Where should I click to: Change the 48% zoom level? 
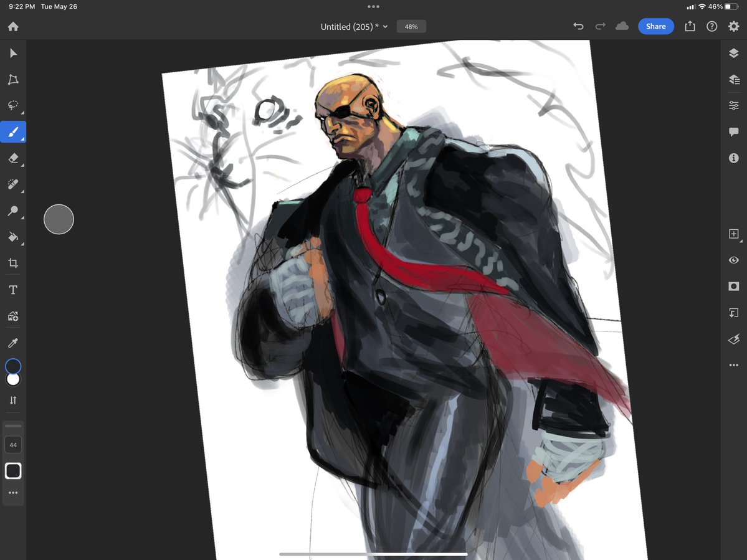coord(411,27)
